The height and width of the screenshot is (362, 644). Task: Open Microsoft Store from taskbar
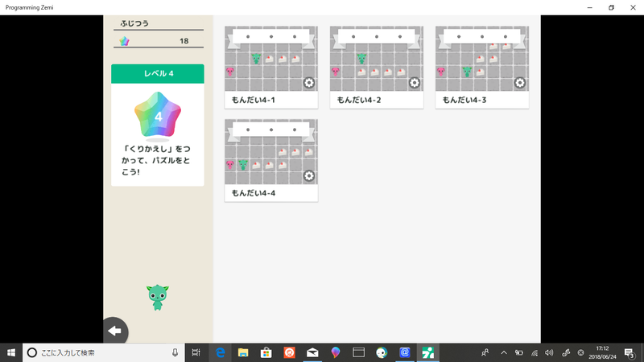pyautogui.click(x=266, y=352)
